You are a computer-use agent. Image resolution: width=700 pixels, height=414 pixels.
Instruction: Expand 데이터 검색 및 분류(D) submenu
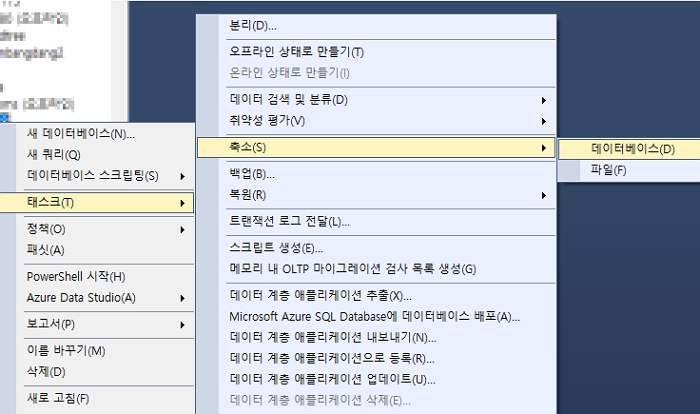pos(289,100)
